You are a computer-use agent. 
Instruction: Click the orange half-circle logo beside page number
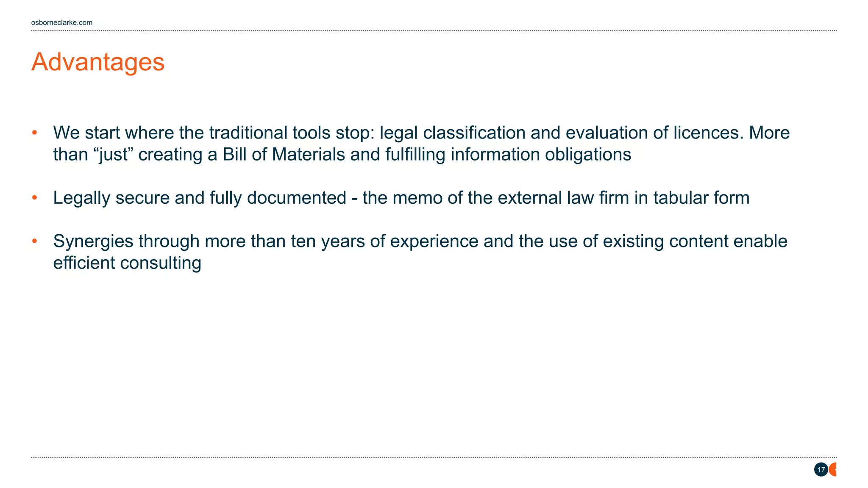coord(833,469)
